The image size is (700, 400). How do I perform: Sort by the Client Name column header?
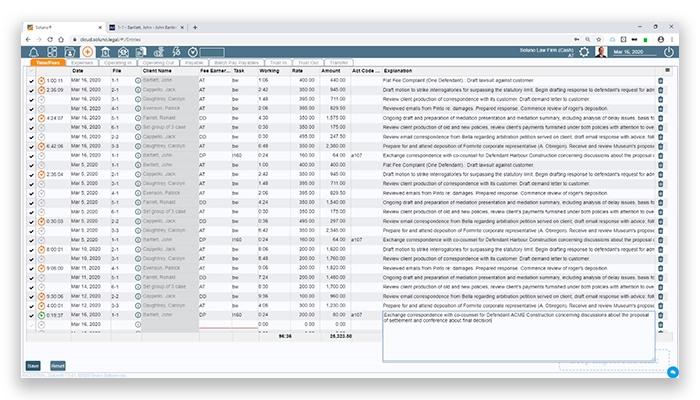[x=157, y=71]
